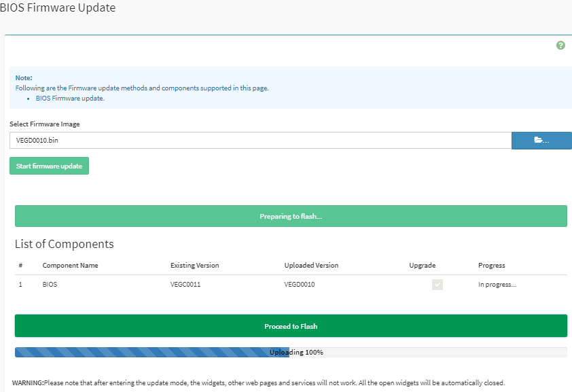Viewport: 572px width, 392px height.
Task: Click the BIOS component name cell
Action: [50, 285]
